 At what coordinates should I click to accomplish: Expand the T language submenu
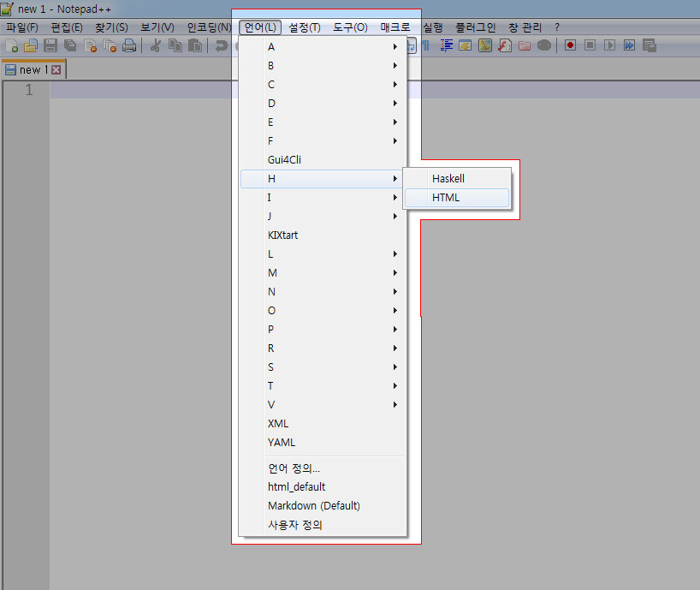[323, 386]
